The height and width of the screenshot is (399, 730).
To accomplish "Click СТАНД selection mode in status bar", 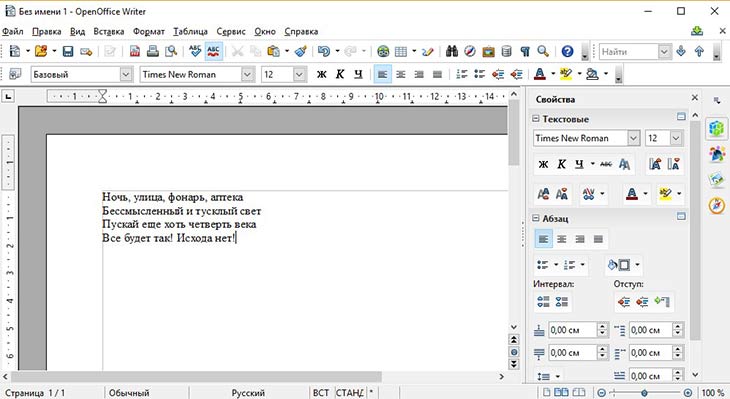I will [350, 393].
